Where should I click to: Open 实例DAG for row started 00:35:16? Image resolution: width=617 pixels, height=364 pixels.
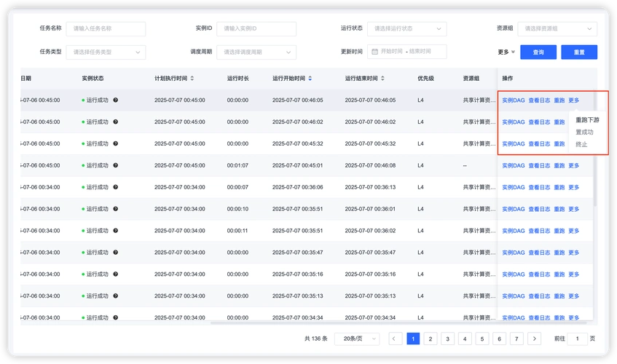513,274
